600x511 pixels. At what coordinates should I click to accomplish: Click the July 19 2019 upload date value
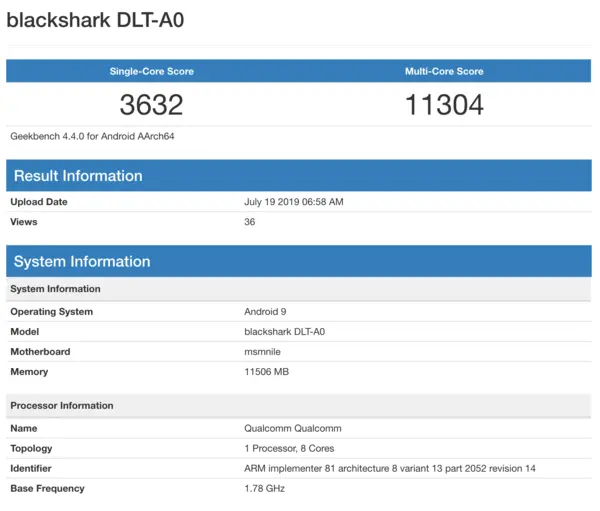pos(293,202)
